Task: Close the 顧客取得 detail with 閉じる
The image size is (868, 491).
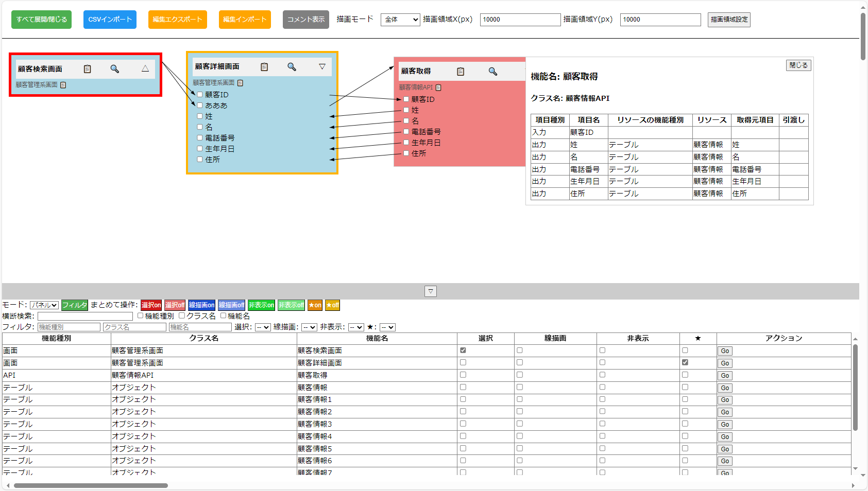Action: (798, 65)
